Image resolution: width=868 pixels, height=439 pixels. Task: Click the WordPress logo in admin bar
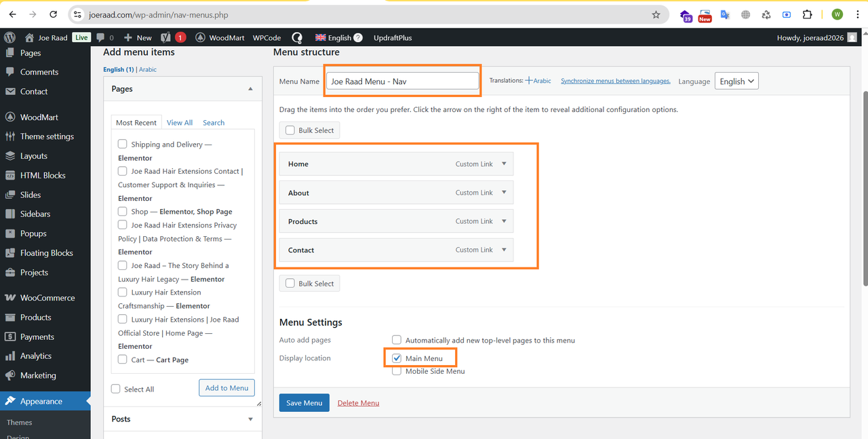9,38
